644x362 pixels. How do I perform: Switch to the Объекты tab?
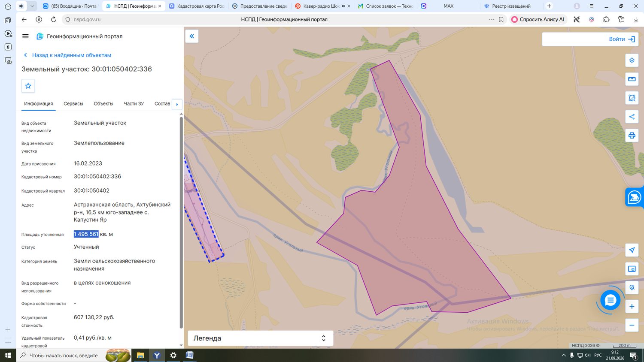coord(103,104)
